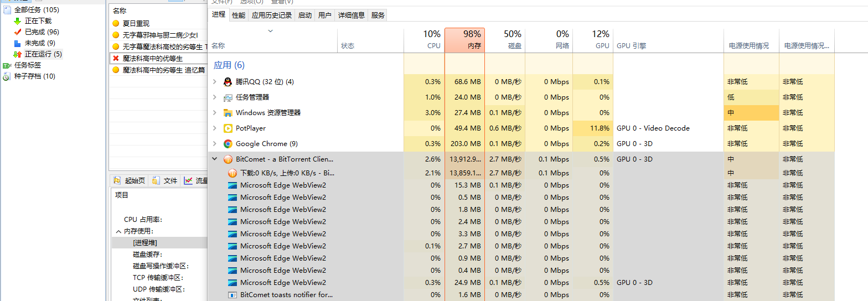Expand the 任务管理器 process row
868x301 pixels.
tap(215, 97)
